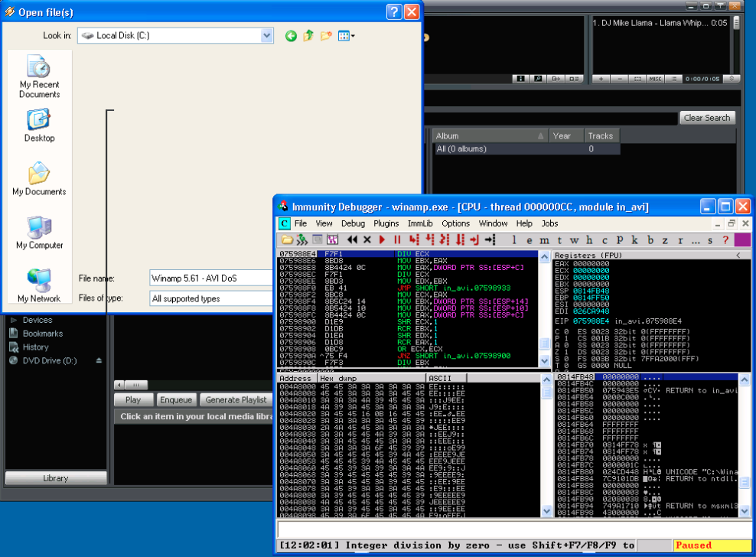The image size is (756, 557).
Task: Click the Attach to process running-man icon
Action: click(302, 239)
